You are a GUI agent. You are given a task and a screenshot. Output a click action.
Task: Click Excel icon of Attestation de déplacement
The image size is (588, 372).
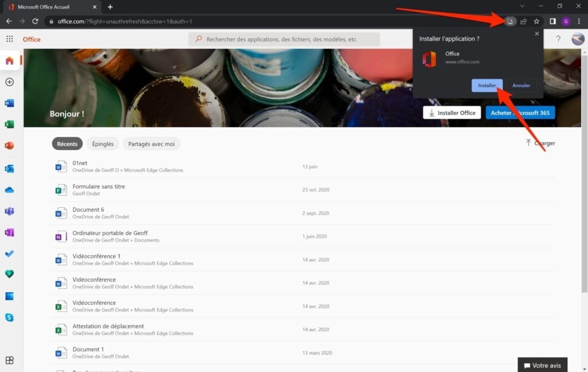[61, 329]
